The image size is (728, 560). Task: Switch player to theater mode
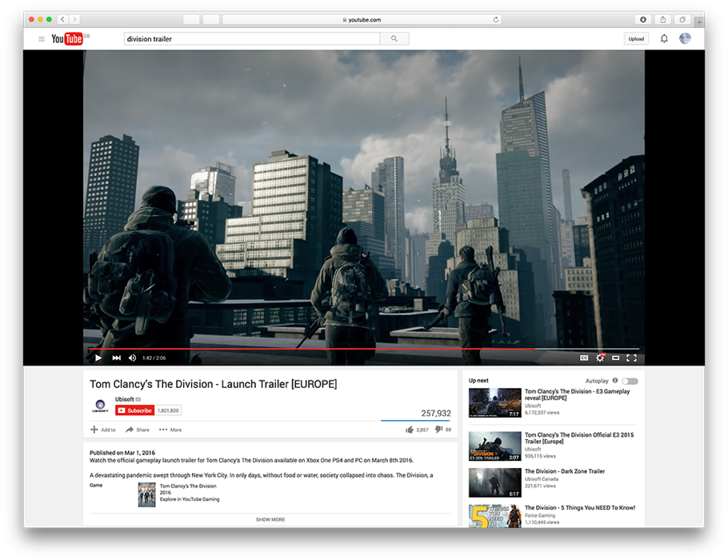[616, 358]
